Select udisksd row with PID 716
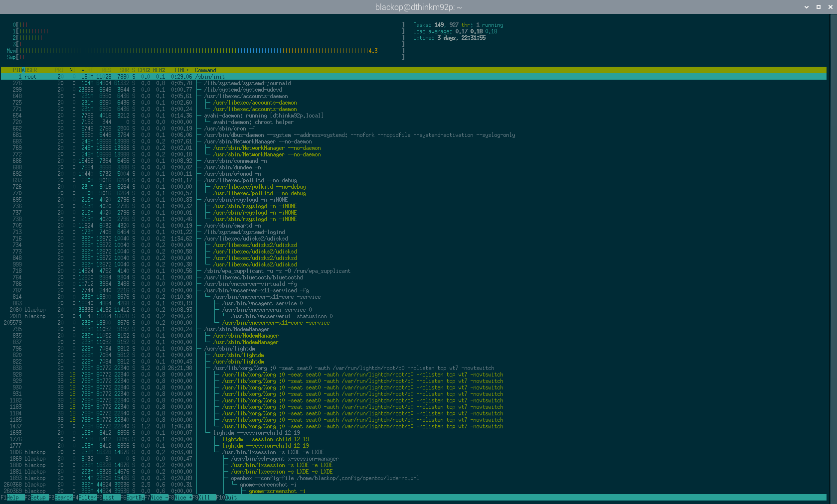The width and height of the screenshot is (837, 504). [414, 239]
